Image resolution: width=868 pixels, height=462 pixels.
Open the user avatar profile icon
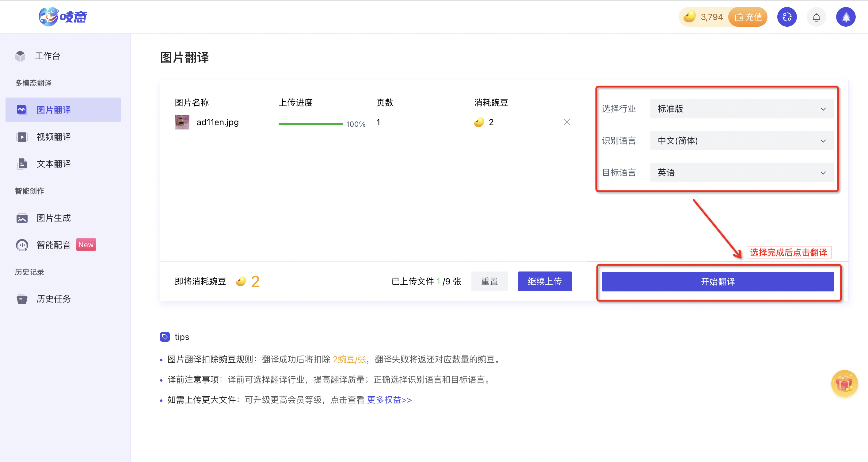(x=845, y=17)
